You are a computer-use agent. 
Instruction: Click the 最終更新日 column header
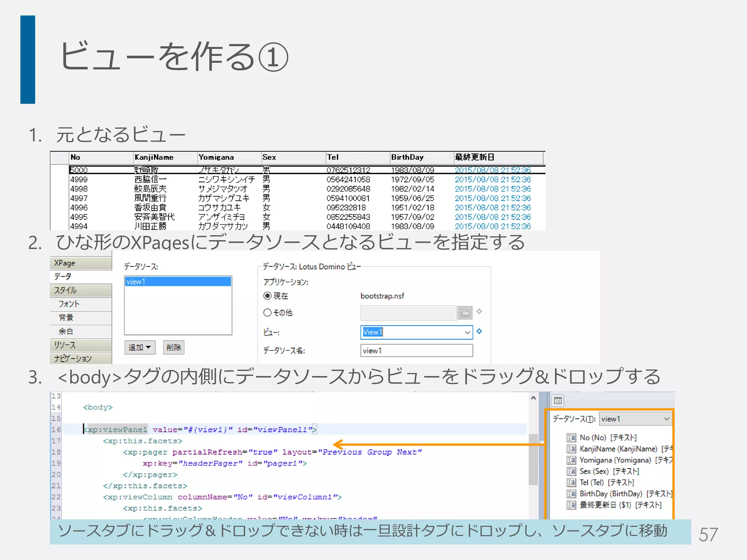point(499,157)
